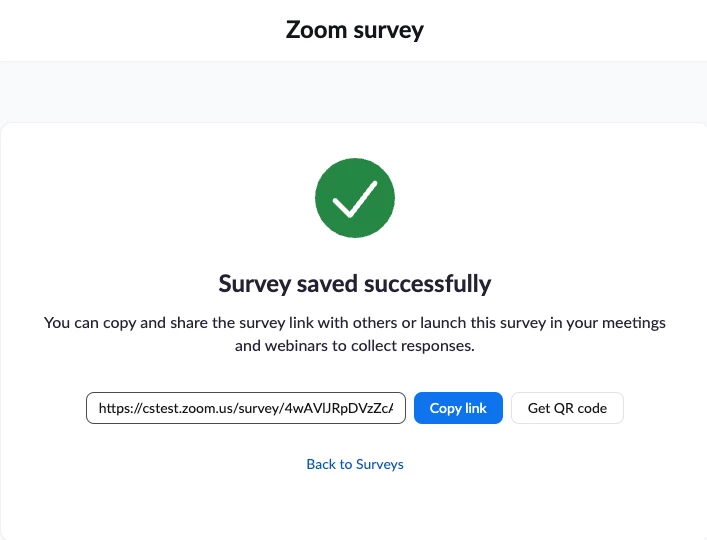Click the word "Copy" on the blue button
The image size is (707, 540).
445,408
